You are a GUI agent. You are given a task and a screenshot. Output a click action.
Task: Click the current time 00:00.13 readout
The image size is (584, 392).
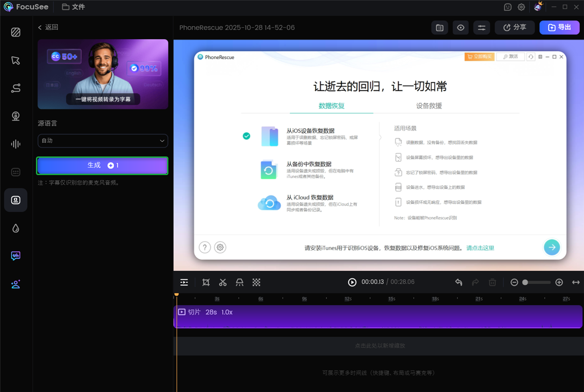coord(372,282)
